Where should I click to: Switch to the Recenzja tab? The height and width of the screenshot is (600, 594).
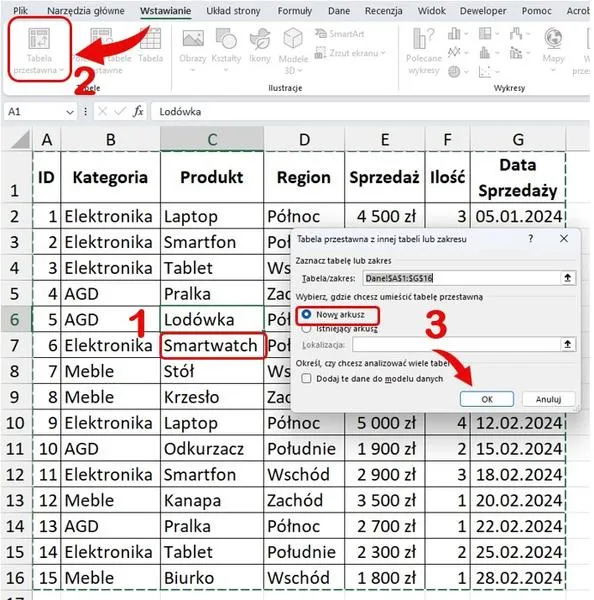coord(383,11)
